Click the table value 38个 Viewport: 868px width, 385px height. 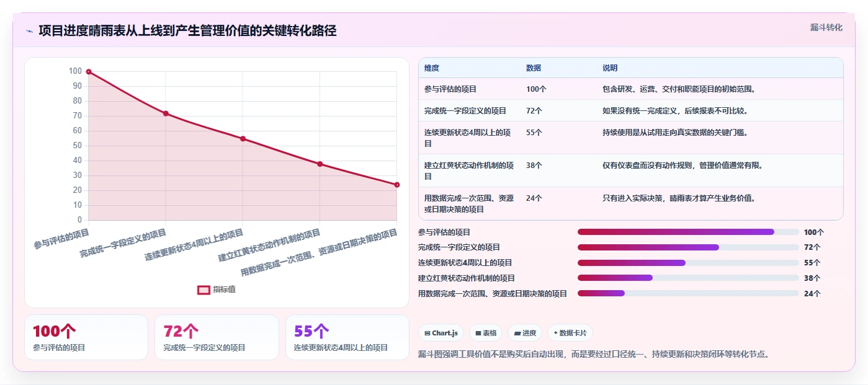tap(534, 166)
